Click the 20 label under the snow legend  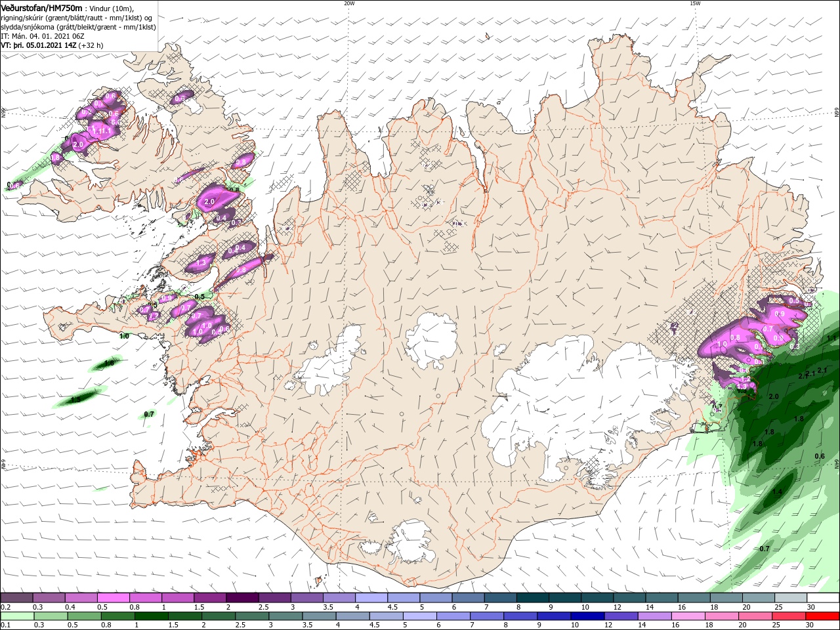point(747,607)
